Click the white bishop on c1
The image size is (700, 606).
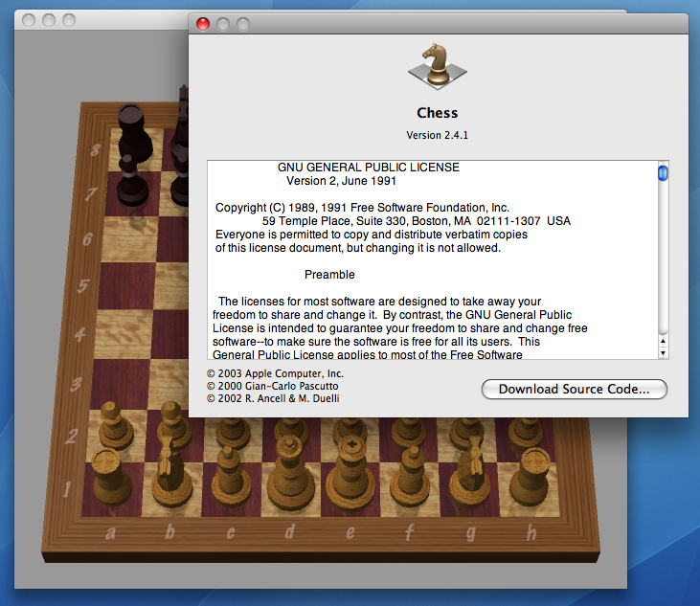229,481
